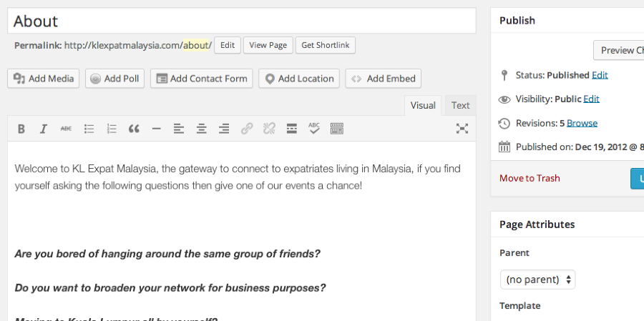
Task: Toggle bold formatting in editor toolbar
Action: tap(21, 129)
